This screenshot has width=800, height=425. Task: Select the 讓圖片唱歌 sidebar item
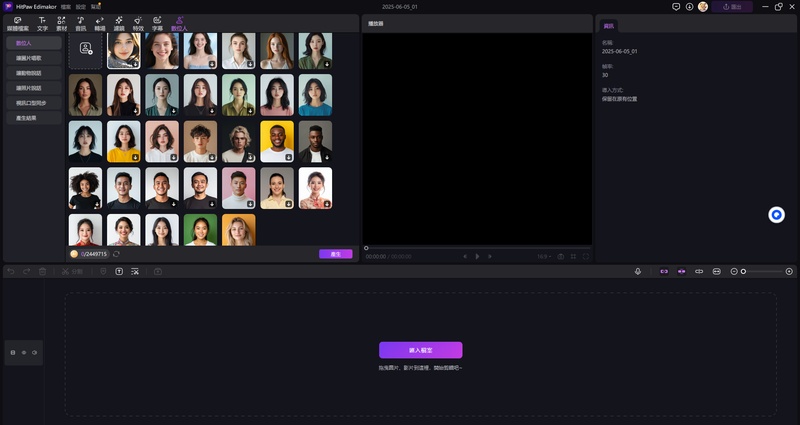pyautogui.click(x=30, y=58)
